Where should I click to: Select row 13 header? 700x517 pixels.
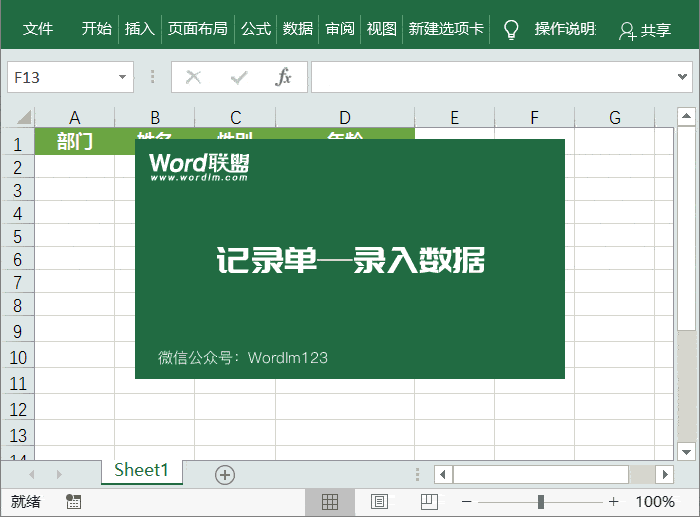coord(17,435)
